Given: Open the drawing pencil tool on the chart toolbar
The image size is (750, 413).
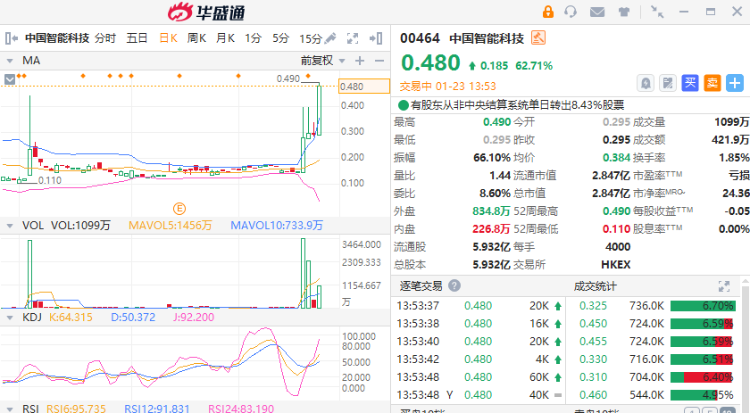Looking at the screenshot, I should tap(330, 38).
